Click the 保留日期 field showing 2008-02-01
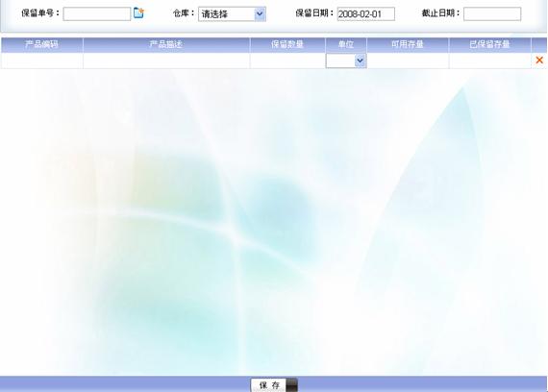The height and width of the screenshot is (392, 548). point(366,14)
